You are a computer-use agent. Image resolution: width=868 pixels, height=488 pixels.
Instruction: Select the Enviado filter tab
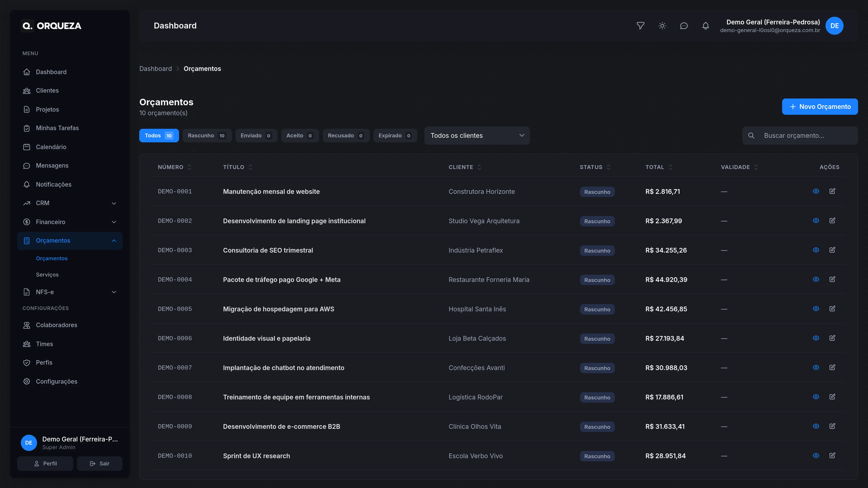click(256, 135)
